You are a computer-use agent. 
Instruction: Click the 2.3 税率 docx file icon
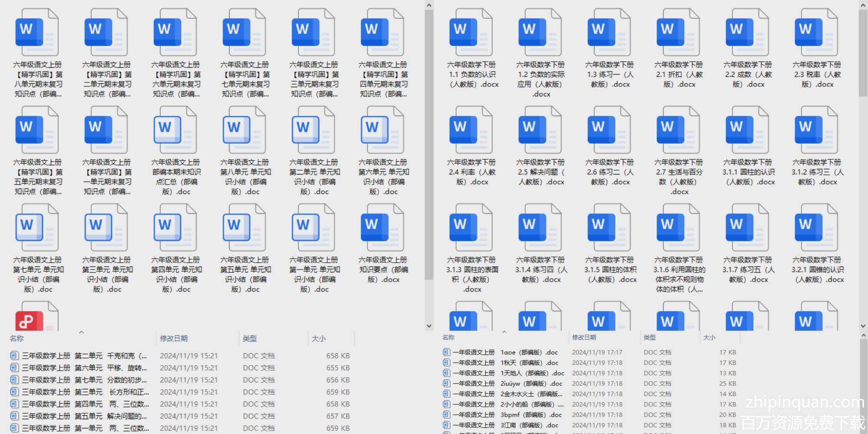pos(816,33)
